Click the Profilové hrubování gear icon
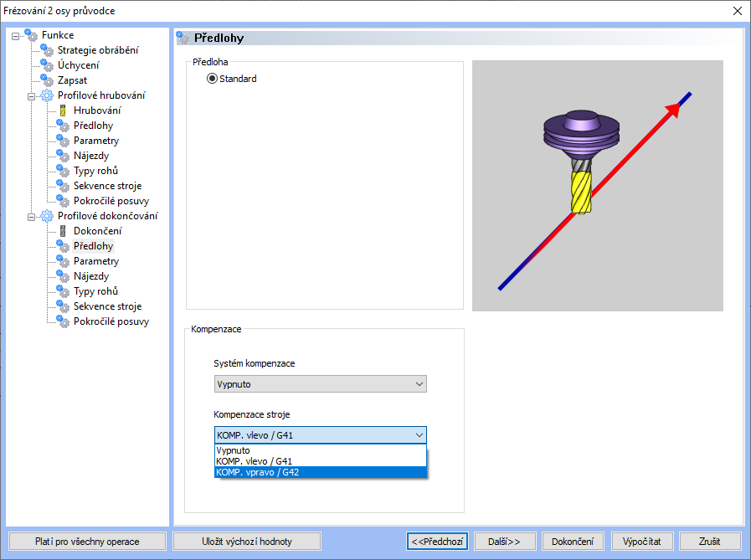The width and height of the screenshot is (751, 560). tap(47, 95)
